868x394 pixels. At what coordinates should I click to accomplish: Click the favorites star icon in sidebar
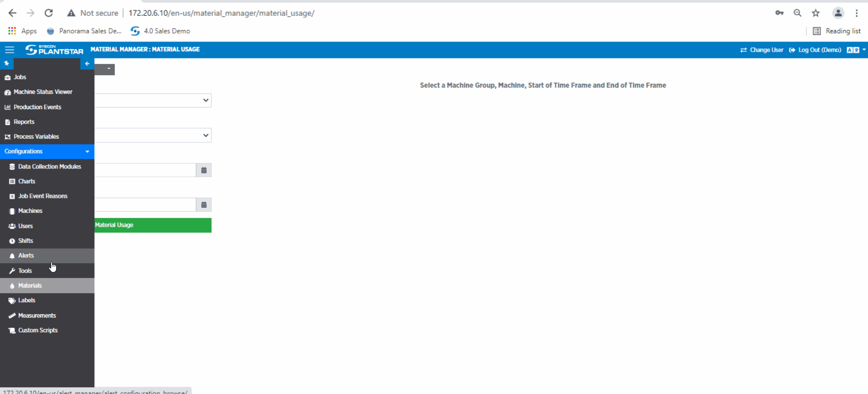pos(7,63)
